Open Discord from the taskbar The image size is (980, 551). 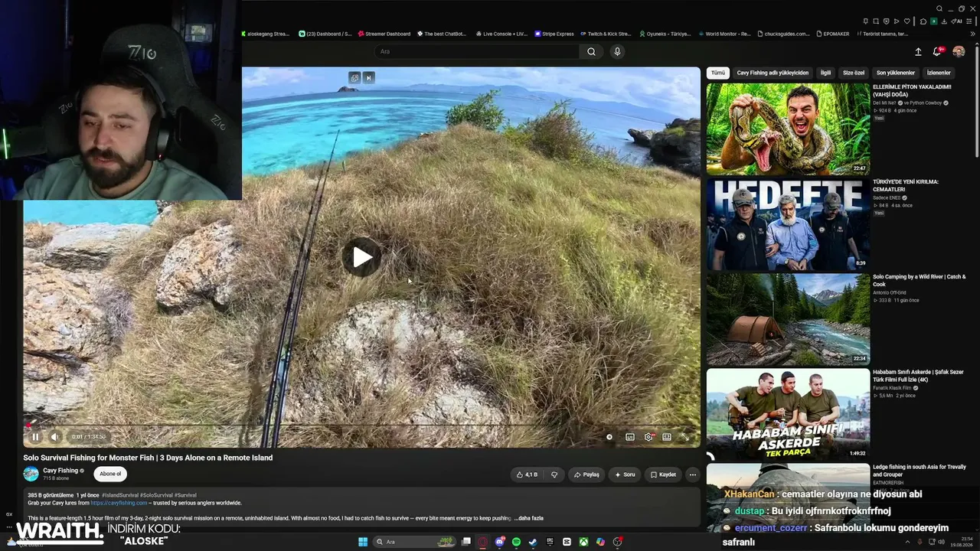(x=500, y=542)
